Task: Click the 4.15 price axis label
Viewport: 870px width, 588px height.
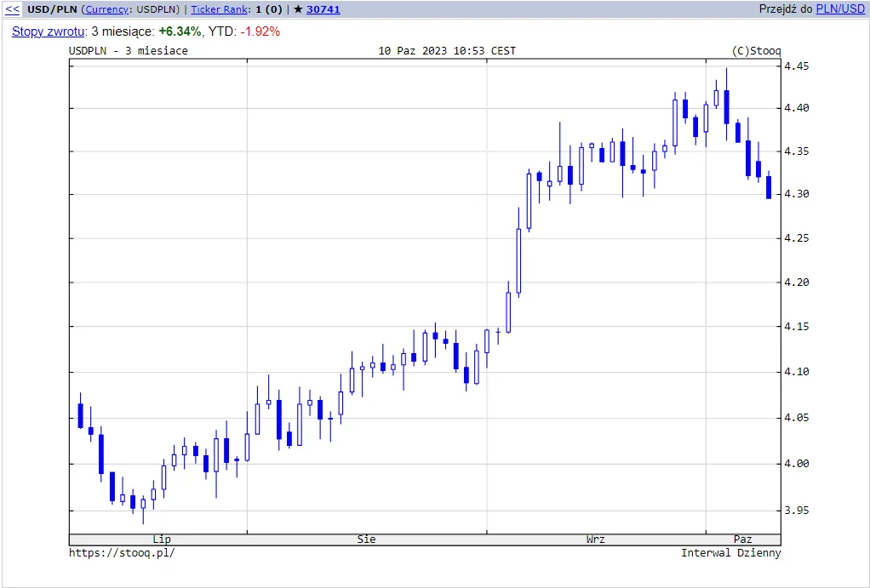Action: click(x=796, y=327)
